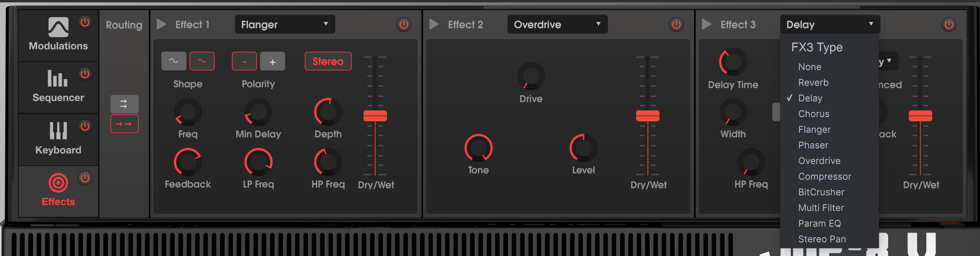Click the delay Width knob
This screenshot has height=256, width=980.
point(733,112)
